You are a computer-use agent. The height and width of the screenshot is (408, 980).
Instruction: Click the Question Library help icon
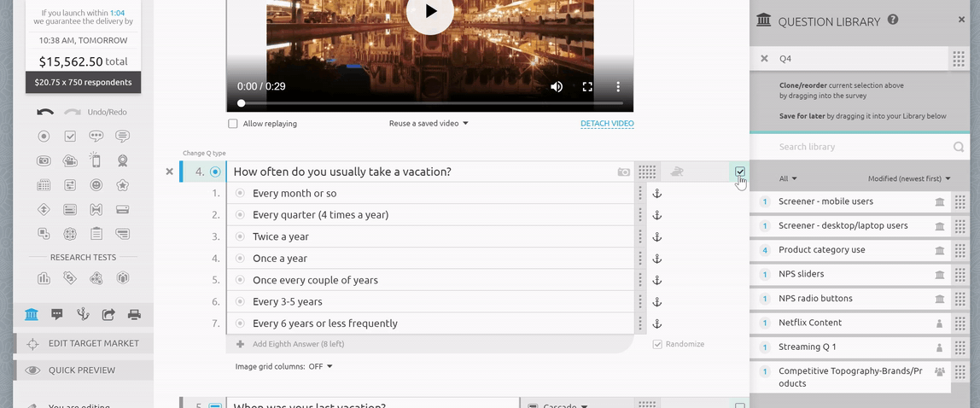pyautogui.click(x=893, y=20)
